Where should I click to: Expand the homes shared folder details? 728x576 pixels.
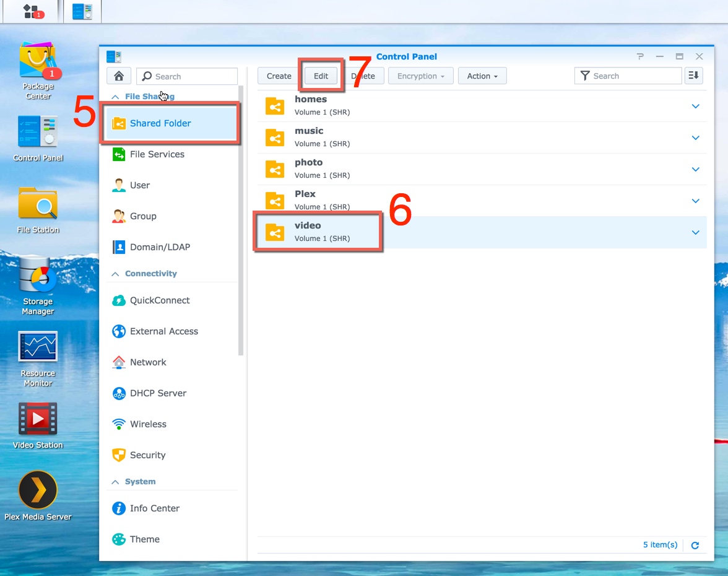pos(695,107)
